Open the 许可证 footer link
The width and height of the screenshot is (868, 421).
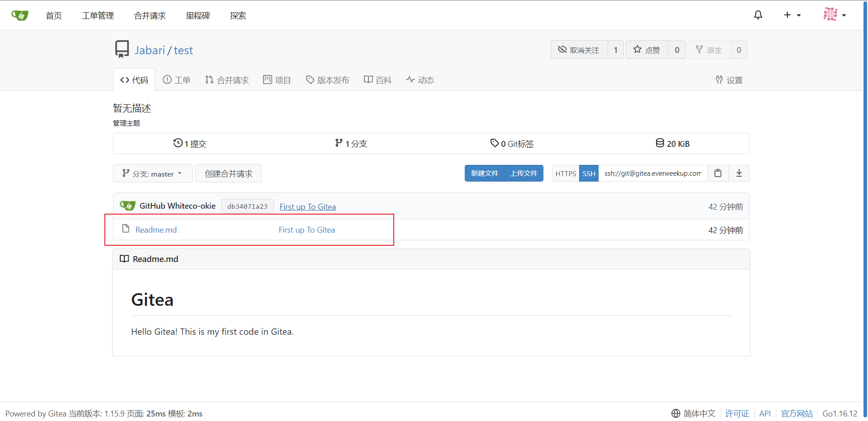[737, 413]
